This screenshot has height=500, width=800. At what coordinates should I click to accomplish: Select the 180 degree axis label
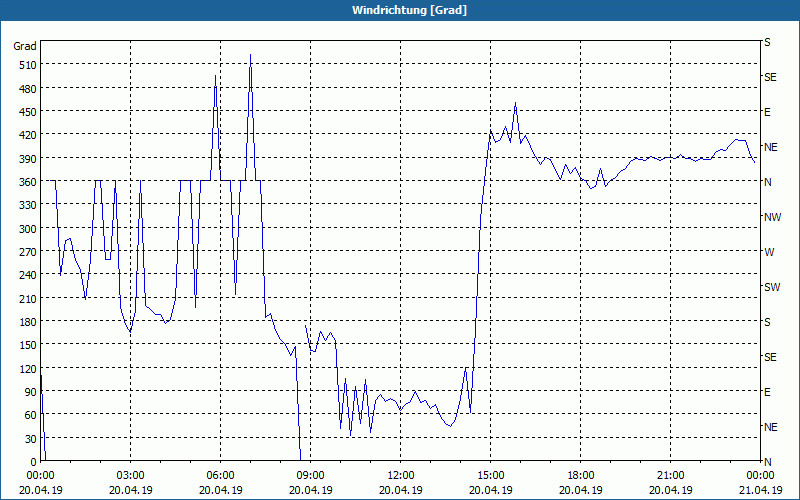[x=28, y=322]
